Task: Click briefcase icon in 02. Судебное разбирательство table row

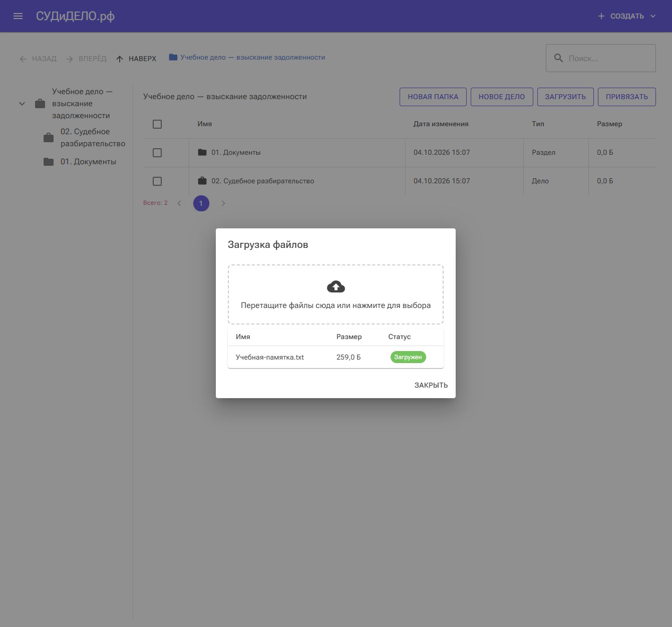Action: [x=202, y=181]
